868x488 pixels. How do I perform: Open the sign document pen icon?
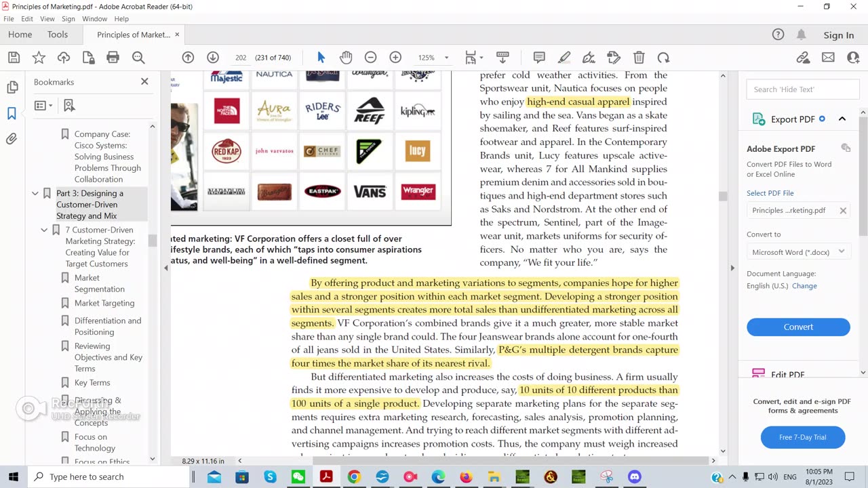[589, 58]
